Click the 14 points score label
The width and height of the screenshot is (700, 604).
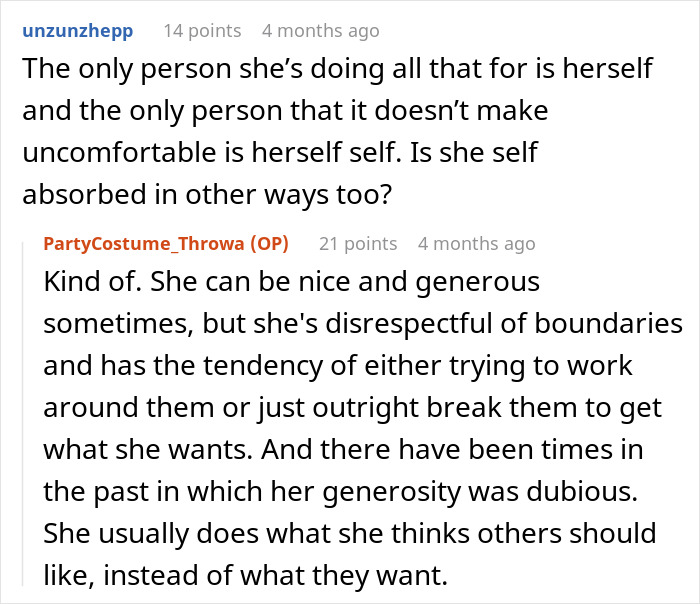click(202, 31)
